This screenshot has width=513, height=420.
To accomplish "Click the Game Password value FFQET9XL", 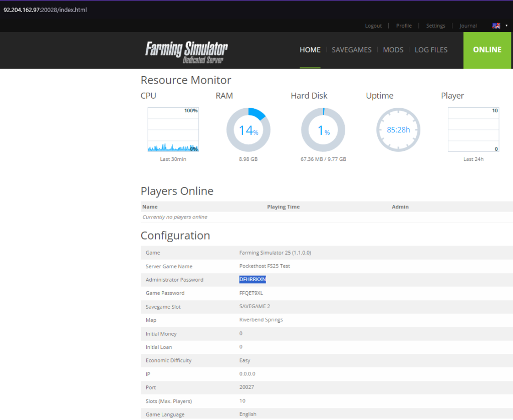I will (251, 293).
